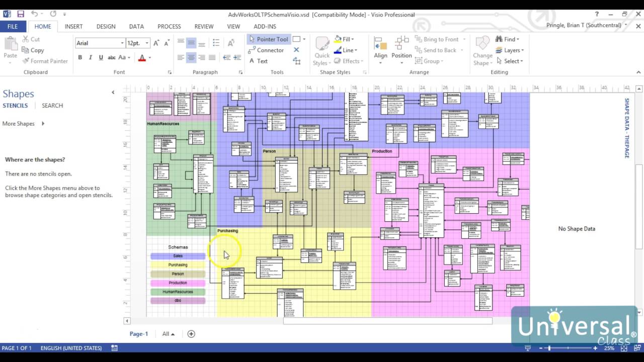Viewport: 644px width, 362px height.
Task: Open the ADD-INS tab
Action: point(265,27)
